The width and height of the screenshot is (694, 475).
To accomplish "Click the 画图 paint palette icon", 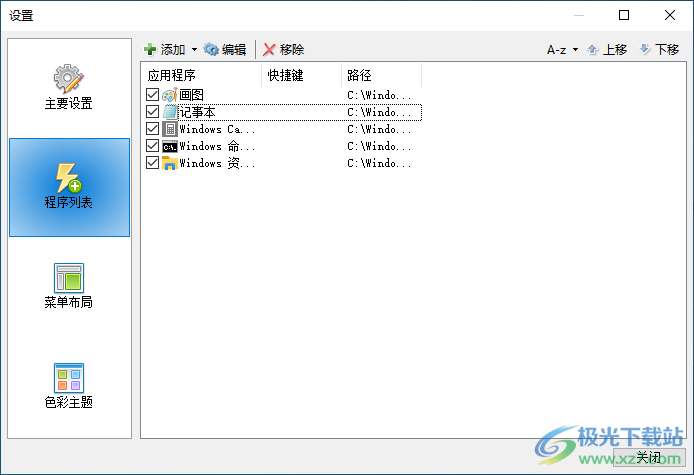I will coord(170,94).
